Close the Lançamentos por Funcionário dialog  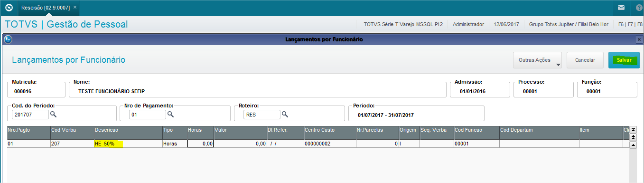point(639,39)
